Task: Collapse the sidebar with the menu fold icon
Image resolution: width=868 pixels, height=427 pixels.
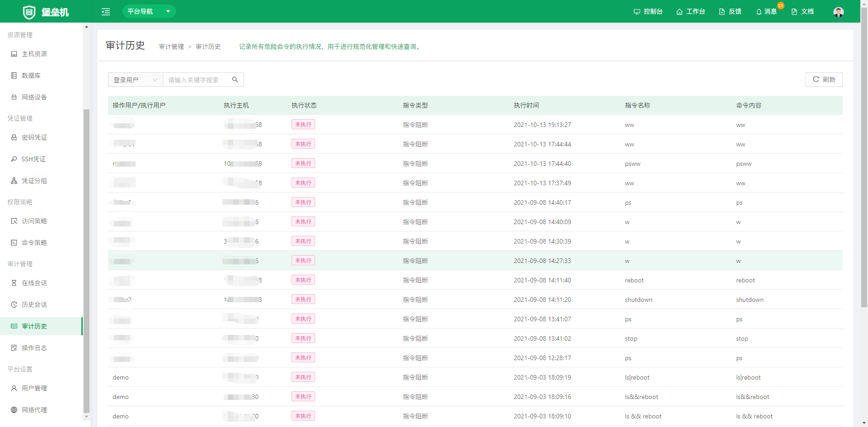Action: pos(106,12)
